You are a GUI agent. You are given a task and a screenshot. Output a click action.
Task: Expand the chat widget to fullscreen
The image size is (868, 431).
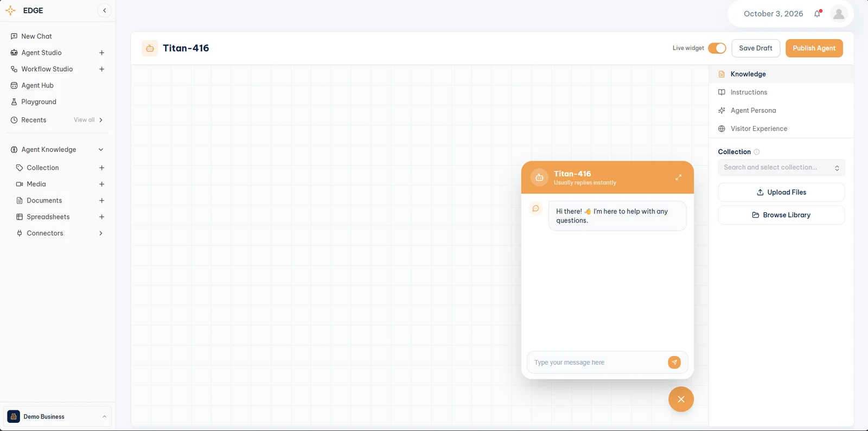click(678, 178)
